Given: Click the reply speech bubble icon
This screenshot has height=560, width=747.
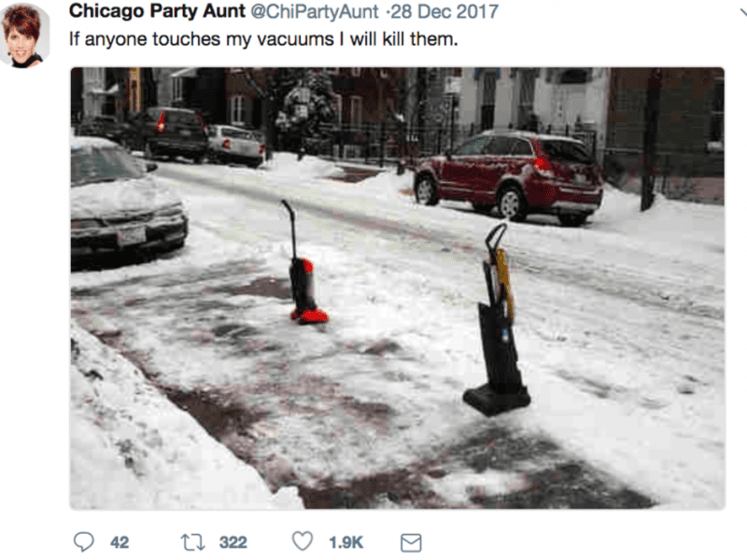Looking at the screenshot, I should [83, 541].
